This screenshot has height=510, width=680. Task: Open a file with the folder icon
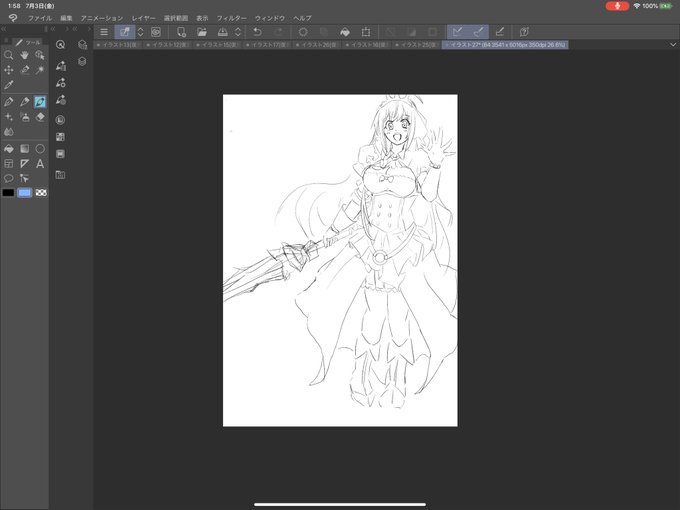[202, 32]
